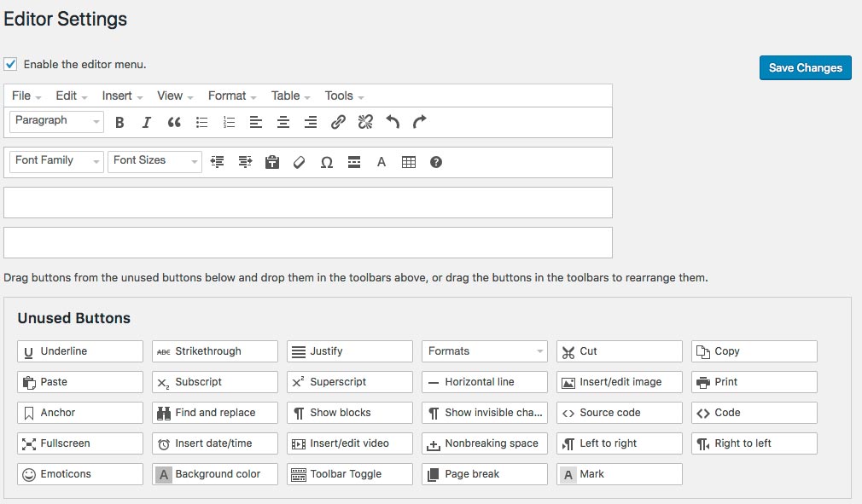Image resolution: width=862 pixels, height=504 pixels.
Task: Select the Strikethrough unused button
Action: pyautogui.click(x=215, y=351)
